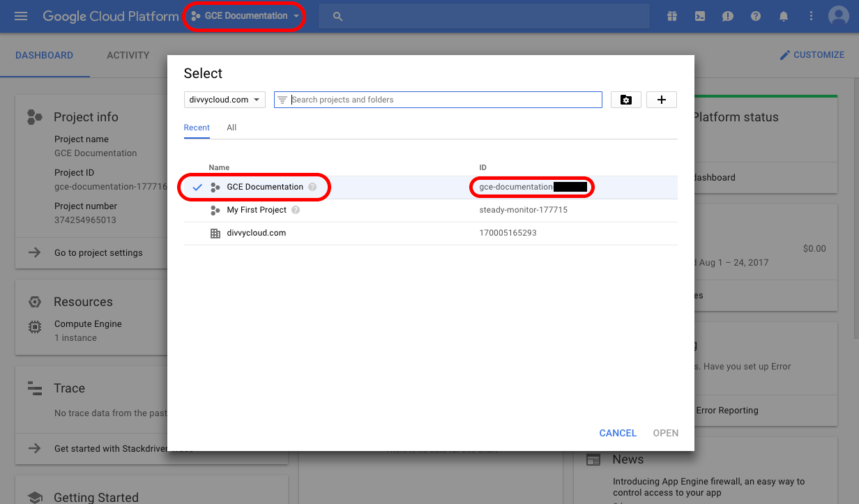
Task: Click help icon beside GCE Documentation
Action: [312, 187]
